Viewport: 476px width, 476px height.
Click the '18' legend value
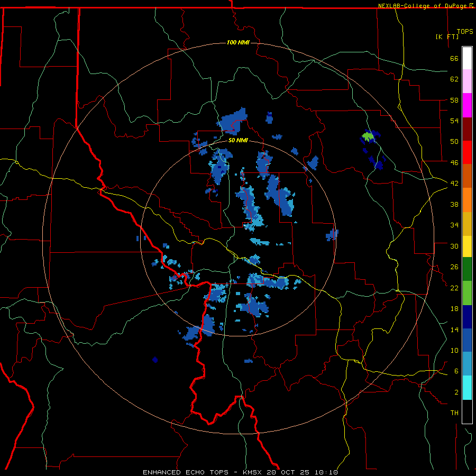click(x=454, y=309)
